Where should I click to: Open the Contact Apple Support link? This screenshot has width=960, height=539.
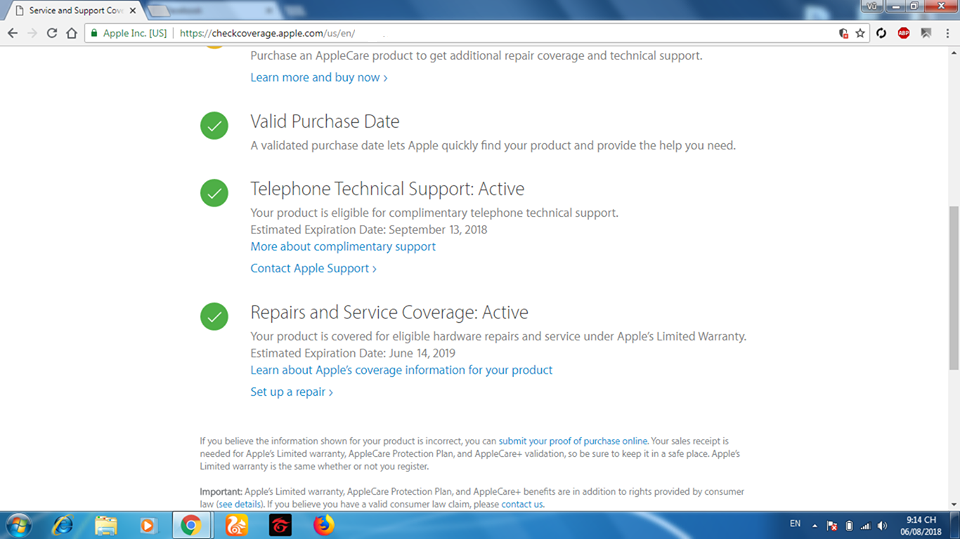coord(313,268)
